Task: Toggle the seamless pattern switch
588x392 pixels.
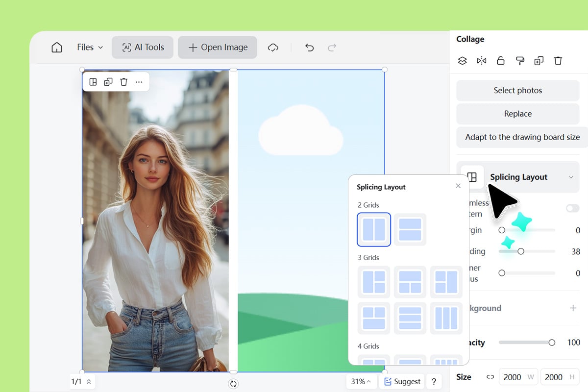Action: pyautogui.click(x=572, y=208)
